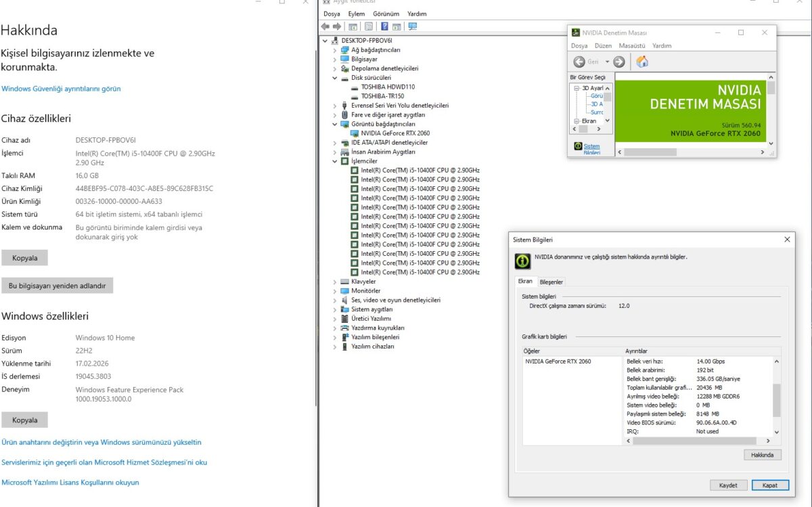
Task: Open Düzen menu in NVIDIA Control Panel
Action: pos(603,46)
